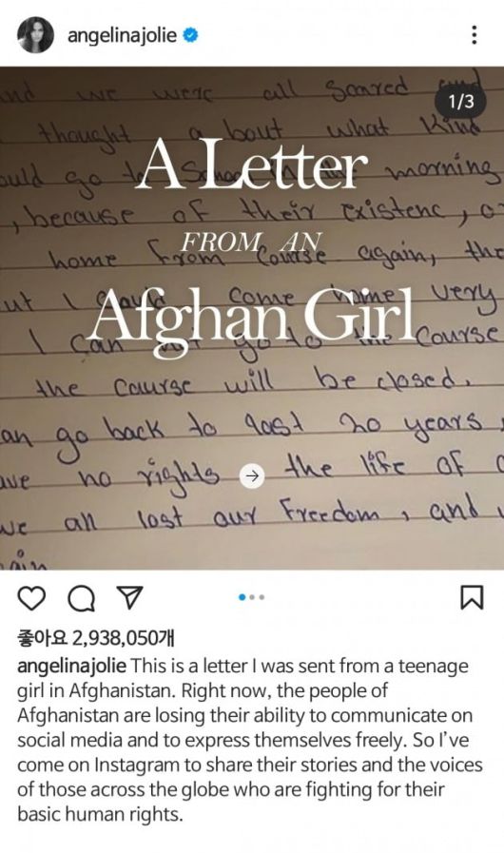This screenshot has width=504, height=853.
Task: View the list of 2,938,050 likes
Action: coord(96,637)
